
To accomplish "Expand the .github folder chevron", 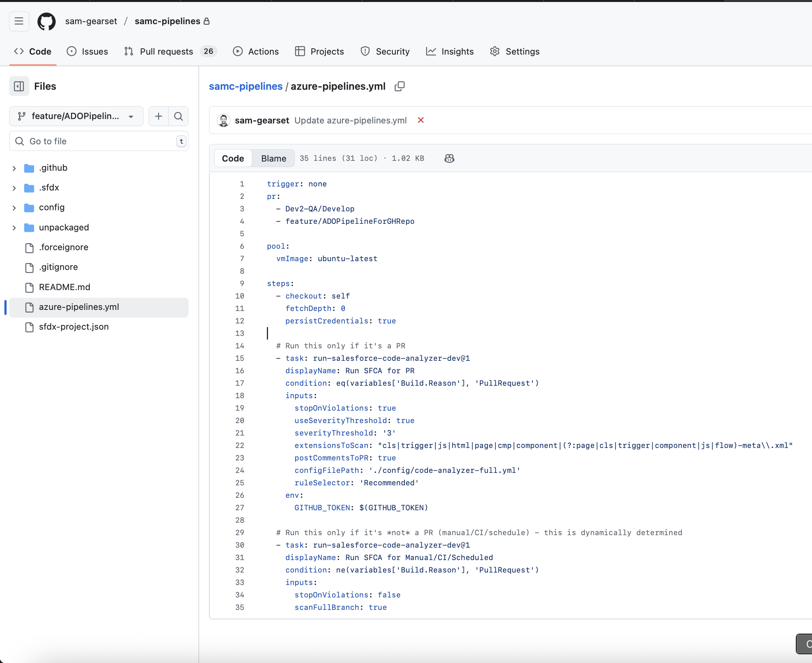I will (x=14, y=168).
